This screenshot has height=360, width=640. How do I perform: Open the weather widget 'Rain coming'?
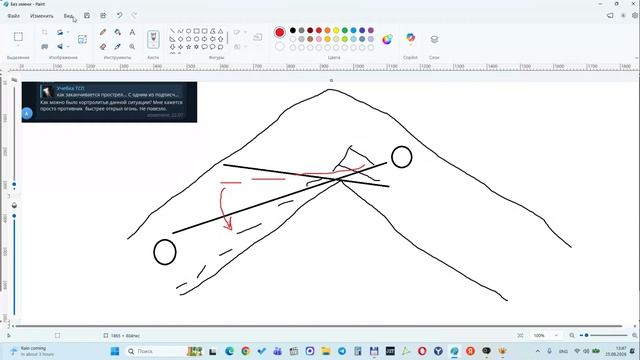32,351
